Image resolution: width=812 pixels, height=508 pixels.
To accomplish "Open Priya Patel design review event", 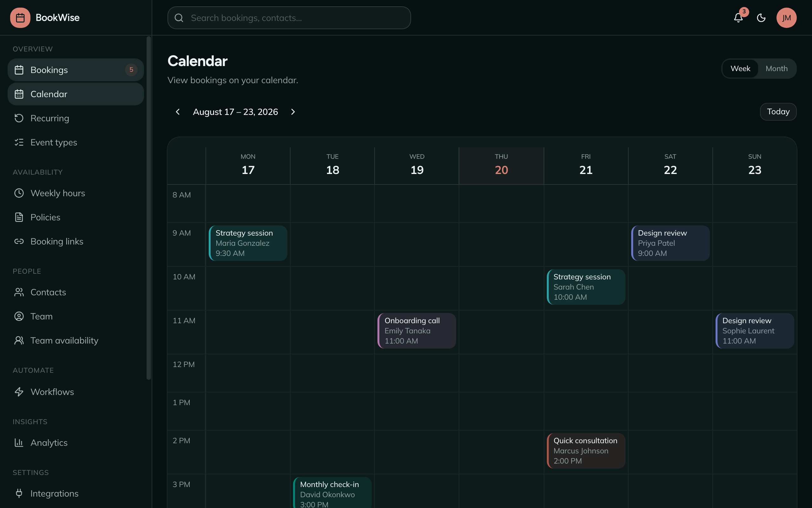I will point(671,243).
